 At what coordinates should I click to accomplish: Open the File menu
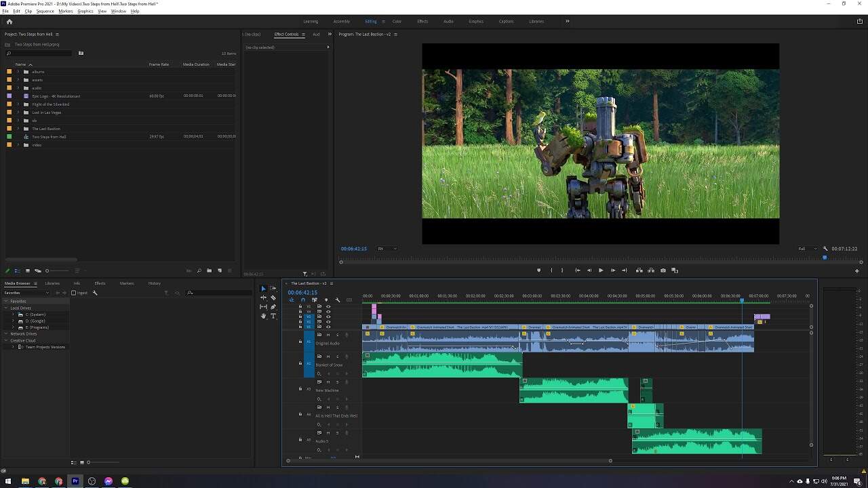(x=5, y=12)
